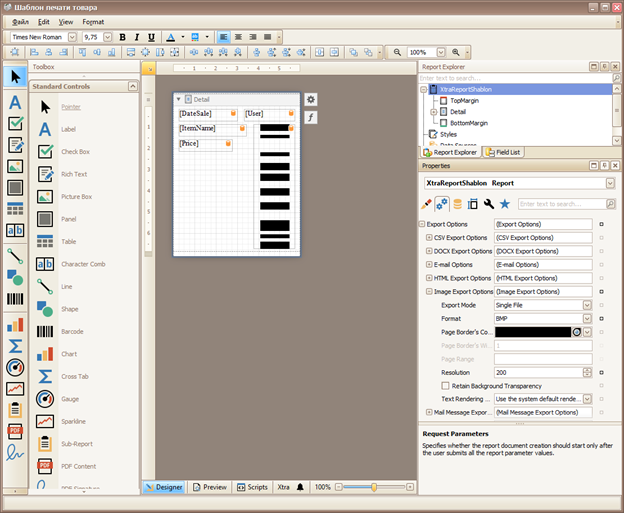The height and width of the screenshot is (513, 624).
Task: Choose the Picture Box control
Action: (x=76, y=197)
